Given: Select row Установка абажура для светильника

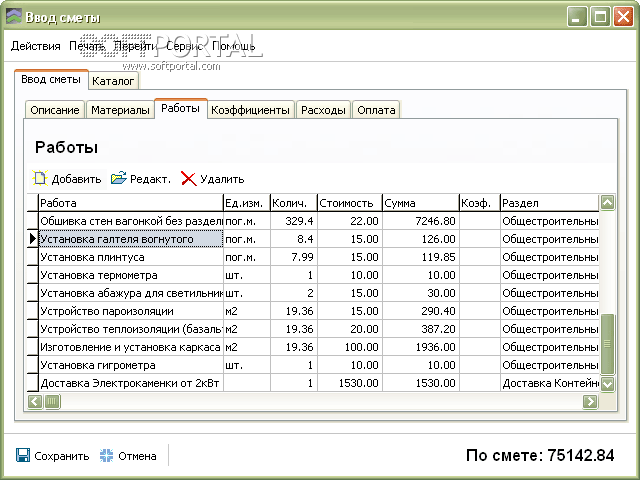Looking at the screenshot, I should 313,293.
